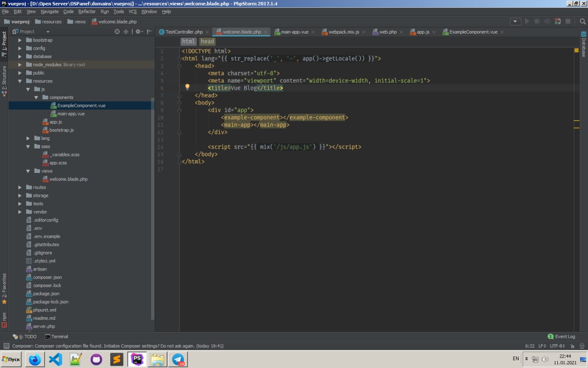The height and width of the screenshot is (368, 588).
Task: Click the PHP debug listener phone icon
Action: click(x=557, y=21)
